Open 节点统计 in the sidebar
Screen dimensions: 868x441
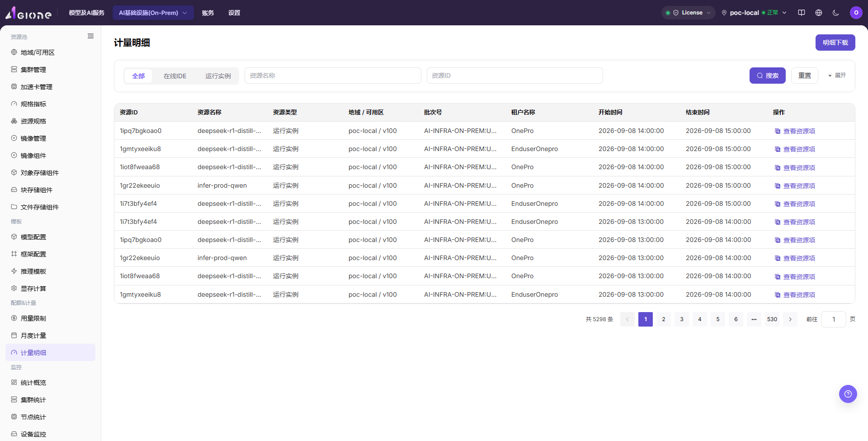(x=50, y=417)
